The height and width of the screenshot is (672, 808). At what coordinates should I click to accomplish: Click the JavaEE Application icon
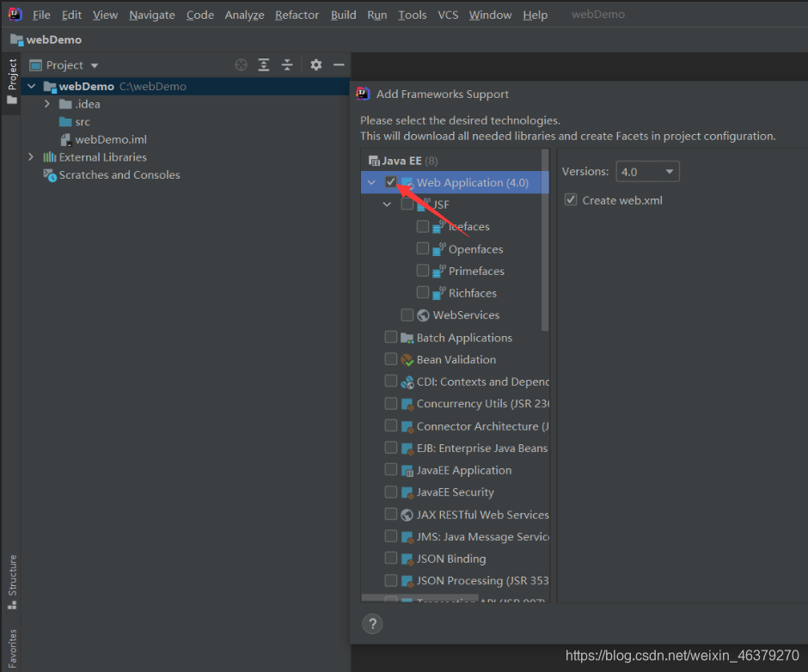coord(407,471)
